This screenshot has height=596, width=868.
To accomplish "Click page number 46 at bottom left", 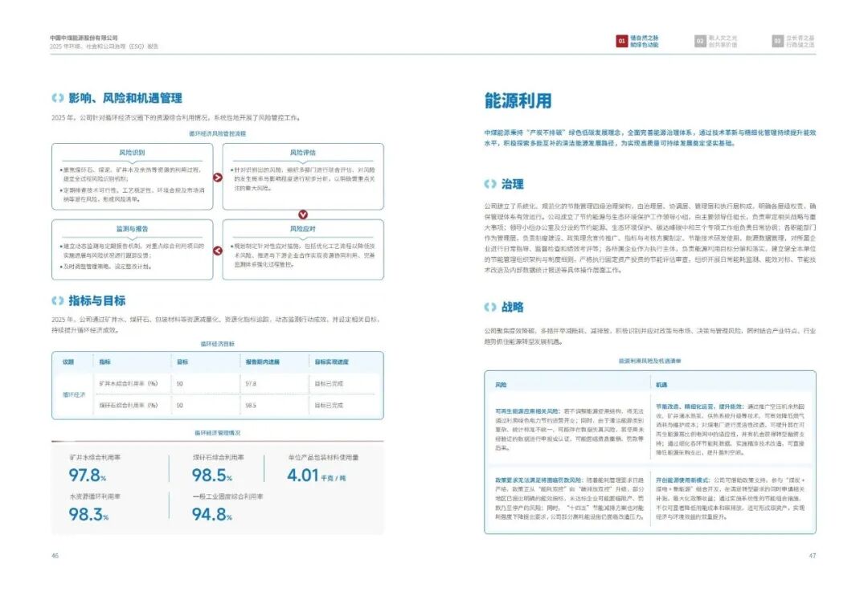I will point(55,556).
